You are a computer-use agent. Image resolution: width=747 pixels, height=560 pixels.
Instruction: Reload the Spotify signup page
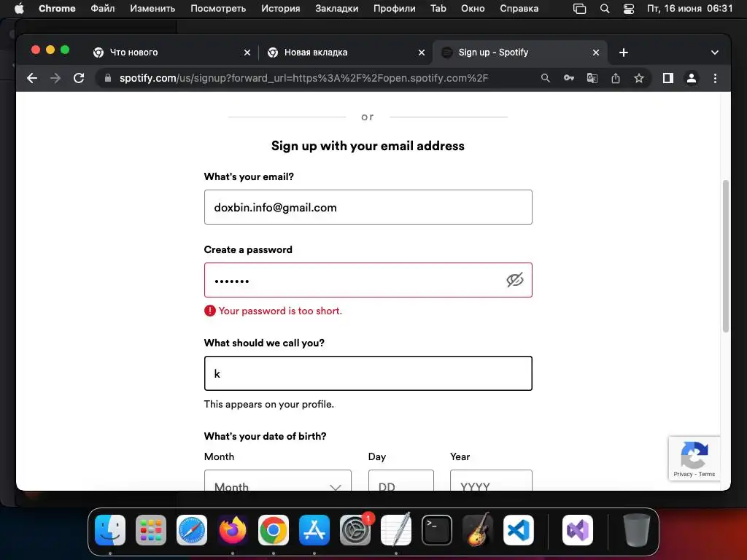tap(79, 78)
